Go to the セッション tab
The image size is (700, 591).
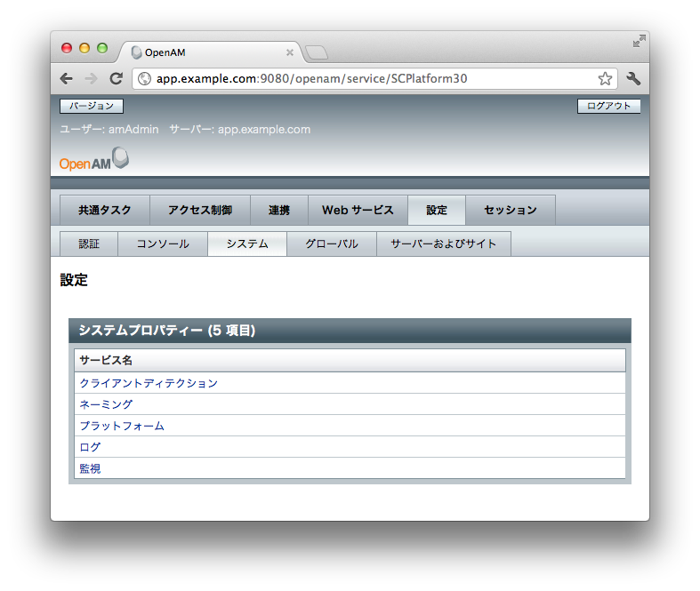click(511, 211)
